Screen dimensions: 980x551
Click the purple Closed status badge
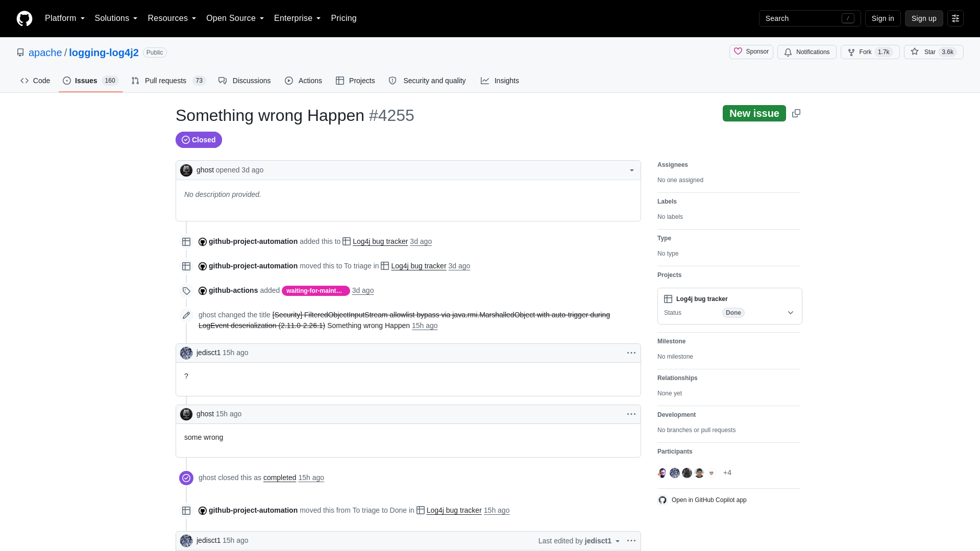pyautogui.click(x=199, y=140)
